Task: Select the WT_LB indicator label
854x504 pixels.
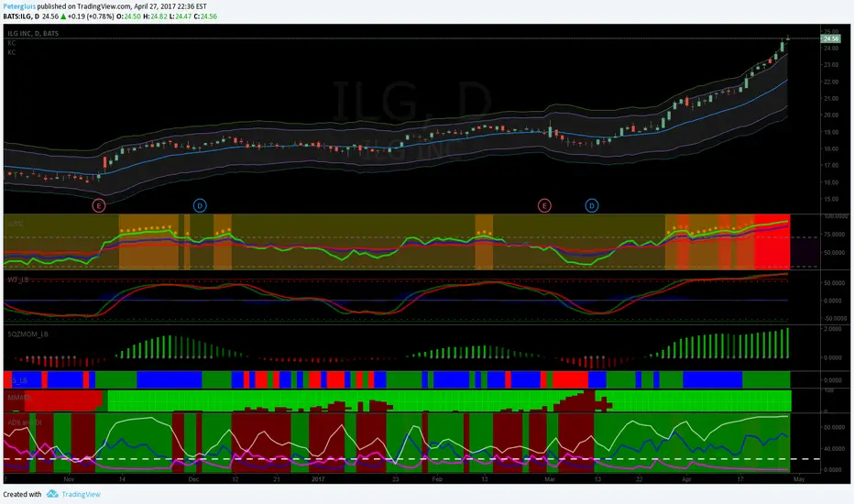Action: click(18, 279)
